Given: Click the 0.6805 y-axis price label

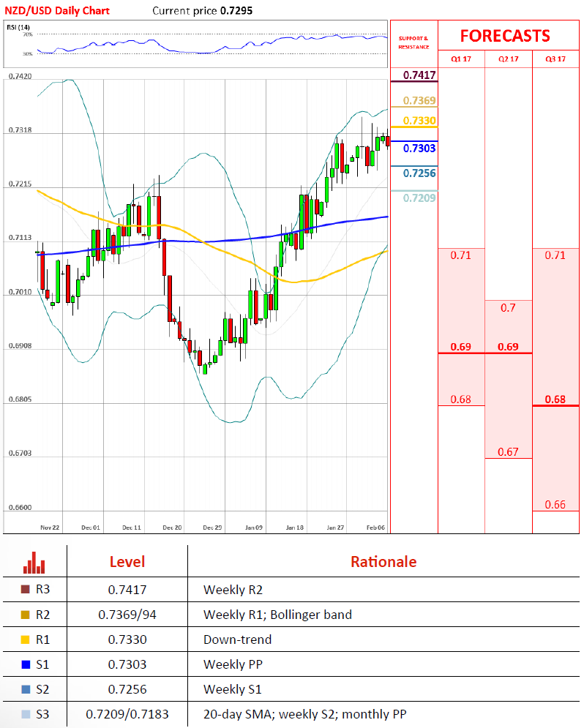Looking at the screenshot, I should (x=20, y=399).
